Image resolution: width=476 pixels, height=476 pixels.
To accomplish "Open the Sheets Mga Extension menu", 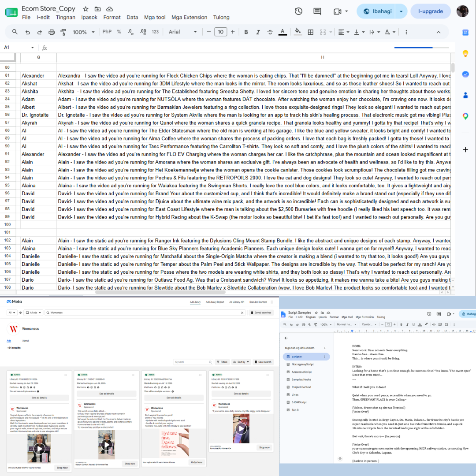I will [189, 17].
